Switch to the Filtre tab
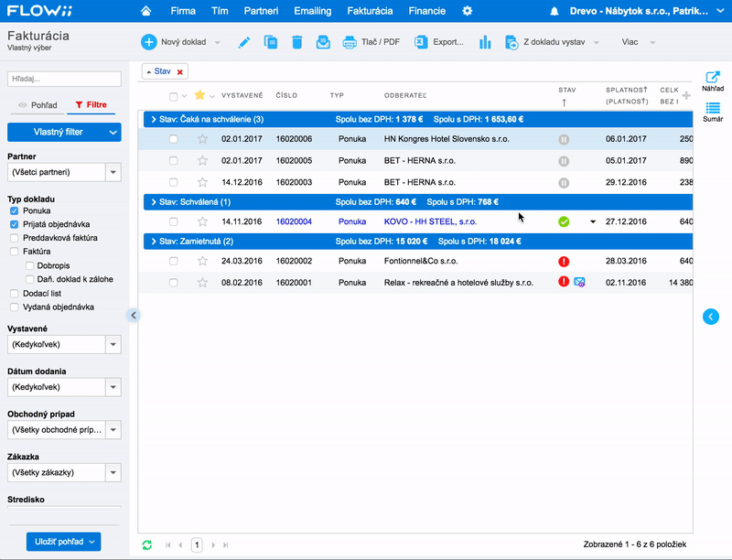 91,104
